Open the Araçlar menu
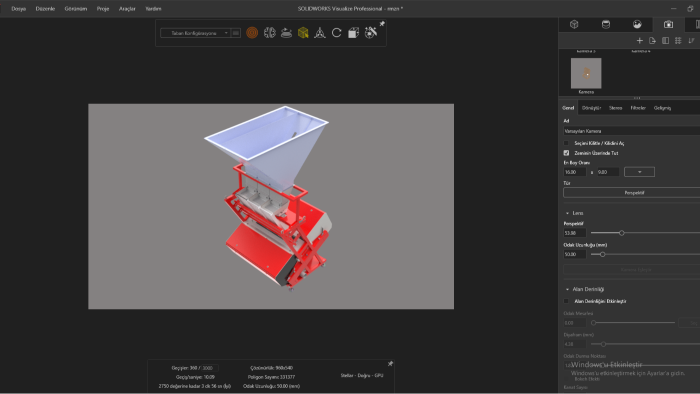 coord(127,8)
